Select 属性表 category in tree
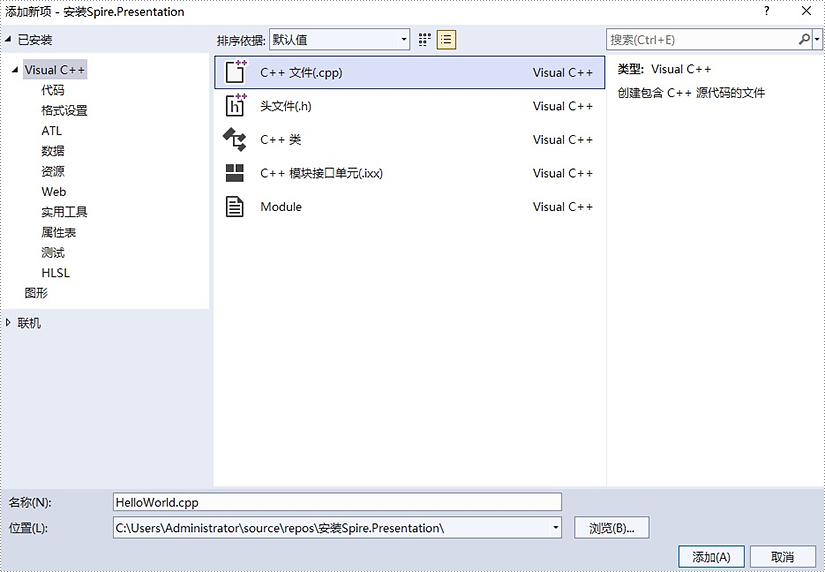825x572 pixels. (x=58, y=232)
